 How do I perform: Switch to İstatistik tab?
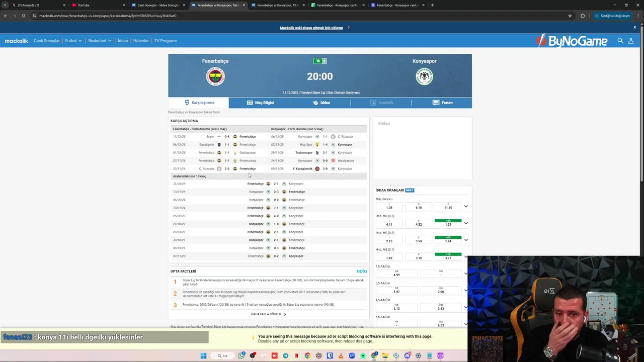pos(381,103)
